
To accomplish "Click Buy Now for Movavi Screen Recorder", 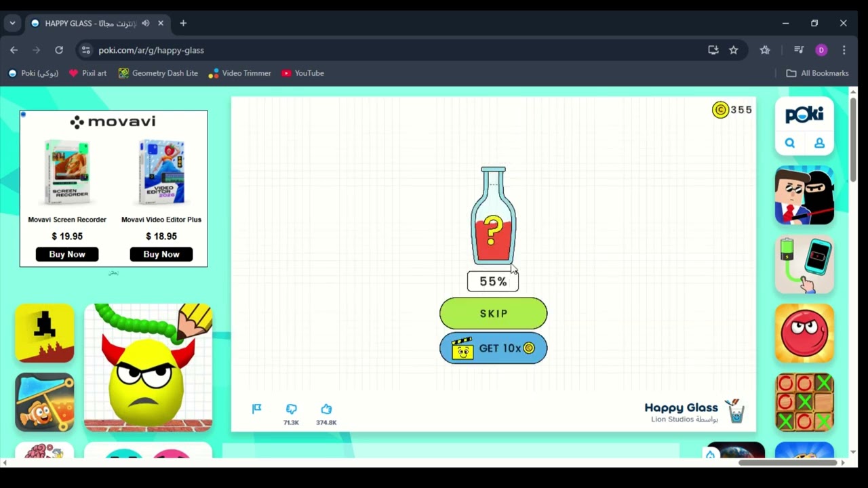I will [x=67, y=254].
